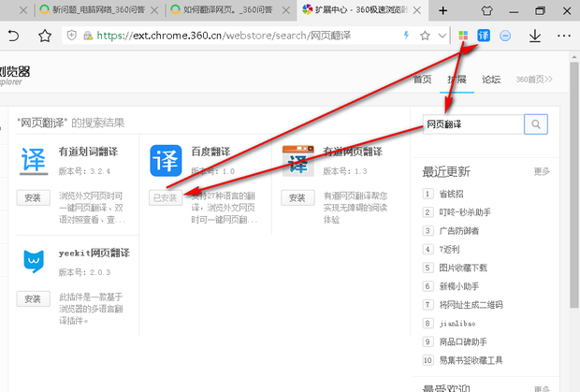Open the 百度翻译 blue extension icon
Screen dimensions: 580x392
(x=166, y=161)
